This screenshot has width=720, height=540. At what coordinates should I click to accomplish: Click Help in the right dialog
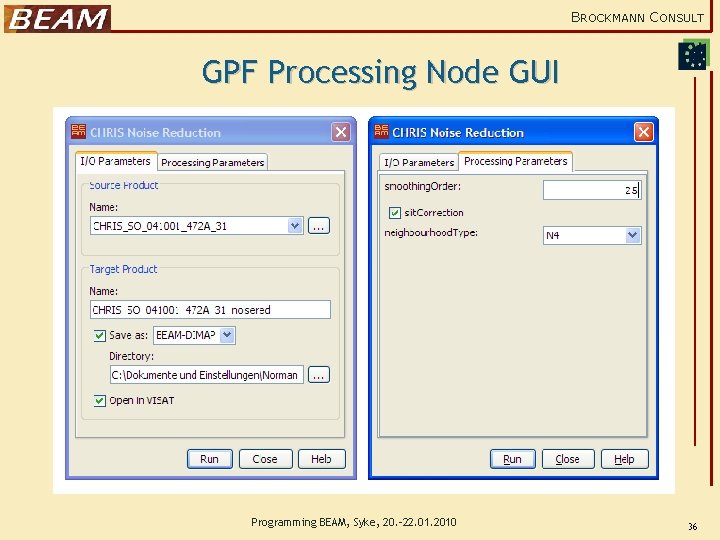624,459
